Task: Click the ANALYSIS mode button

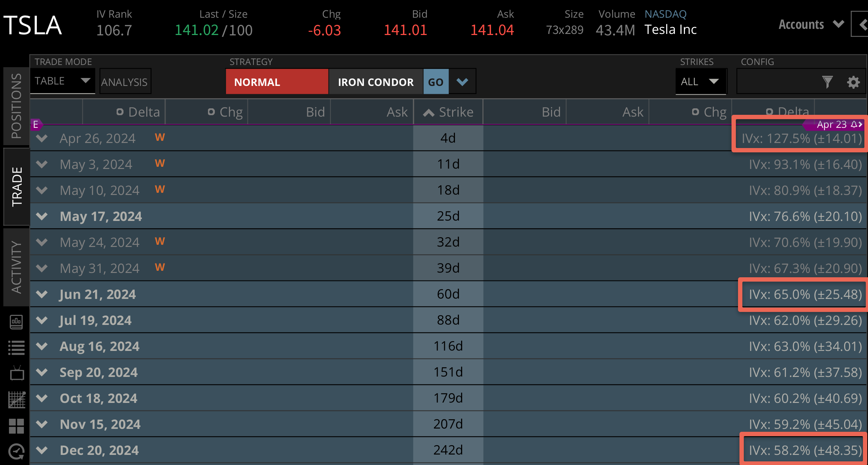Action: [x=125, y=82]
